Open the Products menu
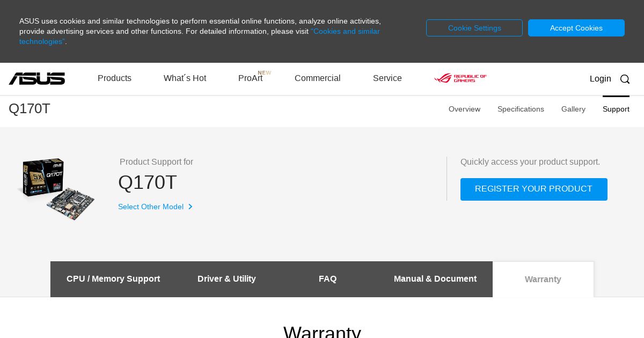The height and width of the screenshot is (338, 644). point(114,78)
